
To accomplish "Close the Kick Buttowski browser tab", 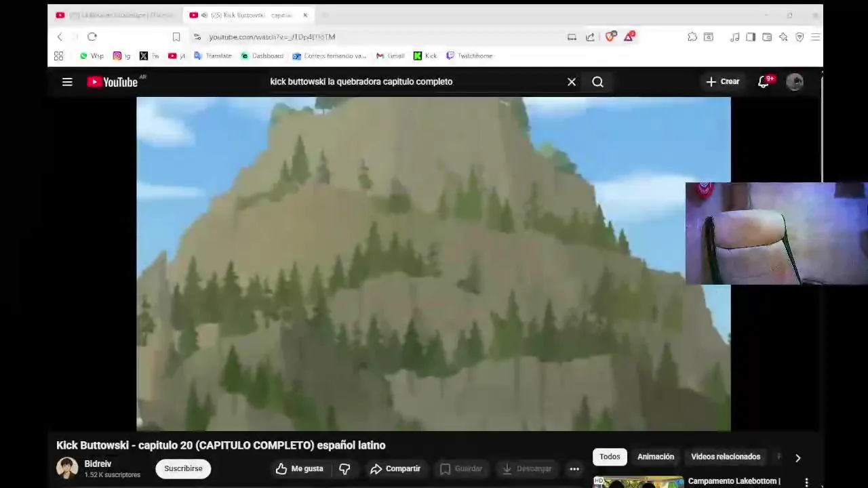I will coord(305,15).
